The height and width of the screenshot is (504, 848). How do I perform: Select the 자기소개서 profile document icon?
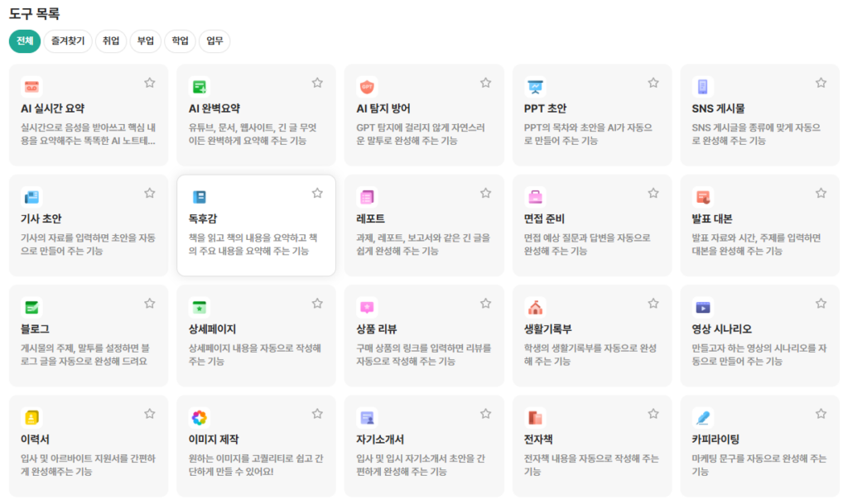tap(365, 417)
